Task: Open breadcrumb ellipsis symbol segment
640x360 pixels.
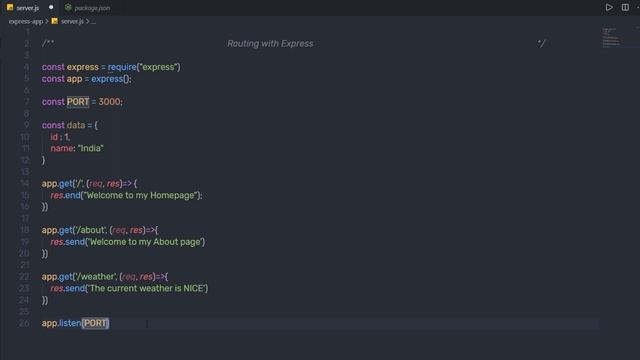Action: click(x=93, y=22)
